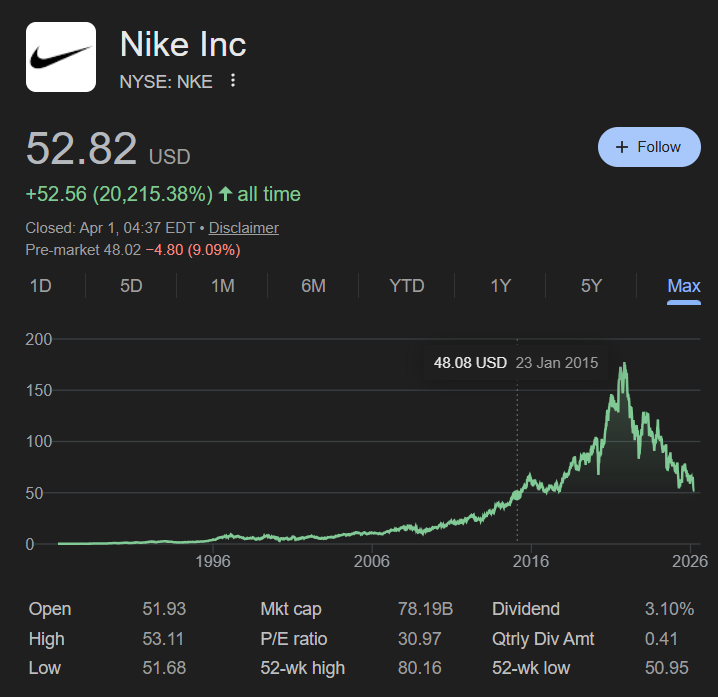Select the 1D time range tab
Screen dimensions: 718x697
click(40, 286)
